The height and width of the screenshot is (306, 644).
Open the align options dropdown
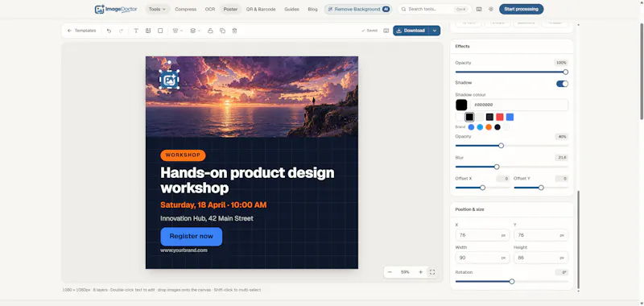(x=177, y=31)
